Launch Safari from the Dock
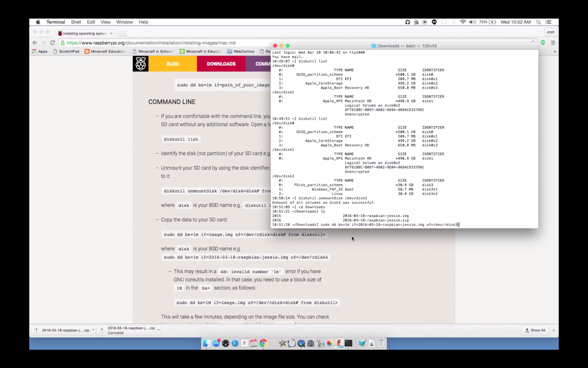The width and height of the screenshot is (588, 368). (x=235, y=343)
